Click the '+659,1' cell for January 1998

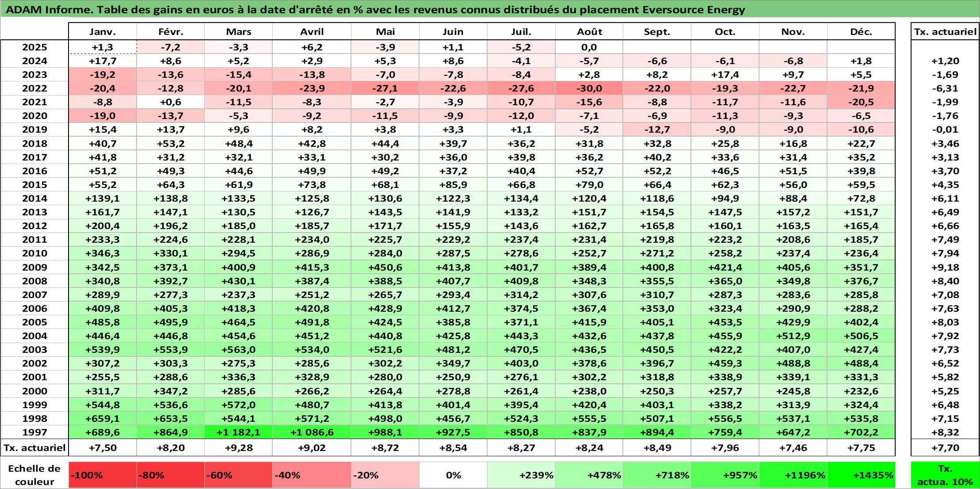point(103,418)
